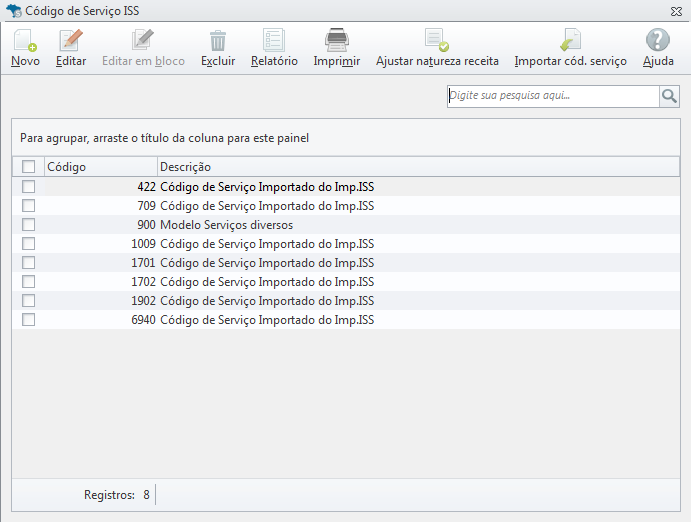Click the Novo label

[x=25, y=61]
